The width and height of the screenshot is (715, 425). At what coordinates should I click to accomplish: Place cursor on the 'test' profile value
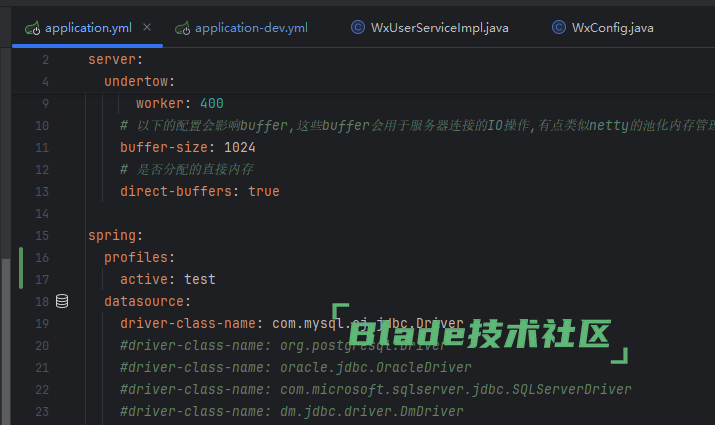pyautogui.click(x=200, y=279)
